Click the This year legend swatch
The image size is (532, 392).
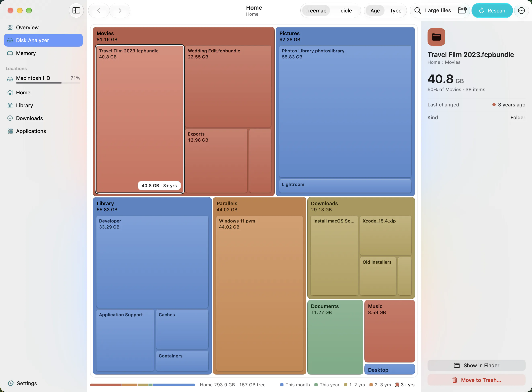tap(316, 385)
